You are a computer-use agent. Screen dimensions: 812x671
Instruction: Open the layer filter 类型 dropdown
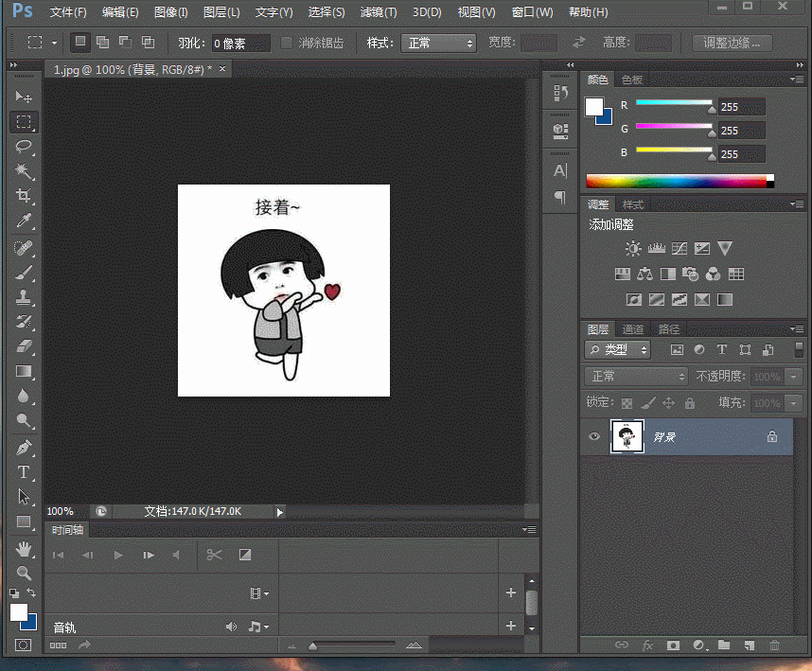click(x=619, y=350)
